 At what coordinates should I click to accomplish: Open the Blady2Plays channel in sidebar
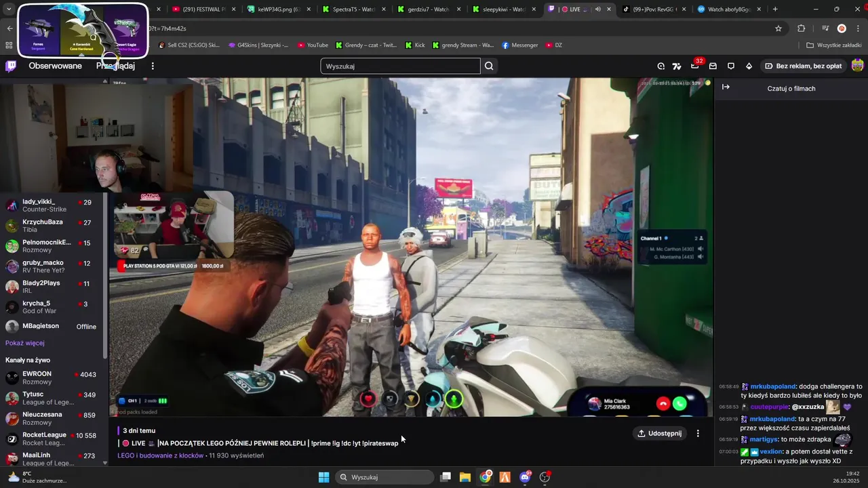[52, 287]
